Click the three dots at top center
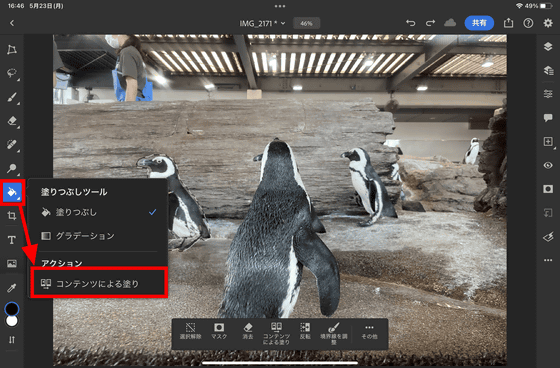The image size is (560, 368). [x=280, y=6]
